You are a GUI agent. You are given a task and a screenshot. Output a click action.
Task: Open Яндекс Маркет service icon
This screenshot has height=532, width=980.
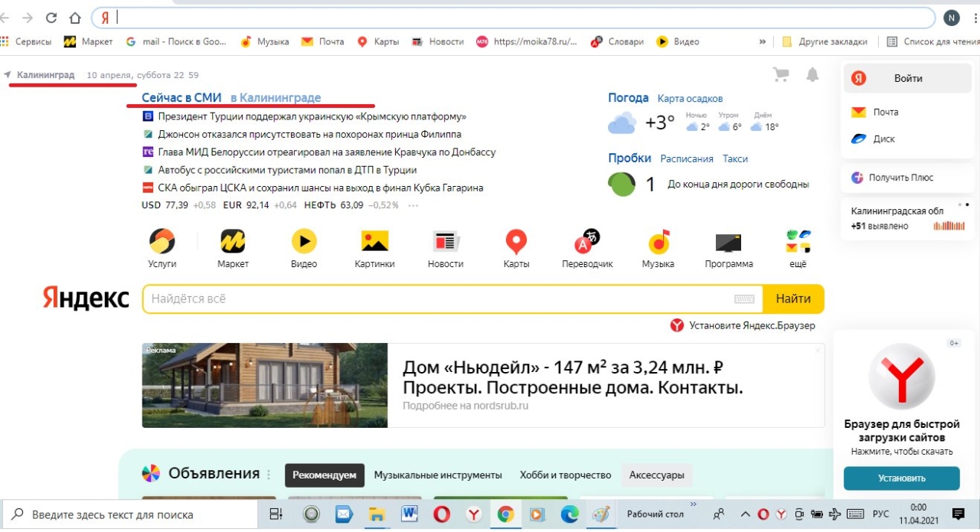pos(233,242)
